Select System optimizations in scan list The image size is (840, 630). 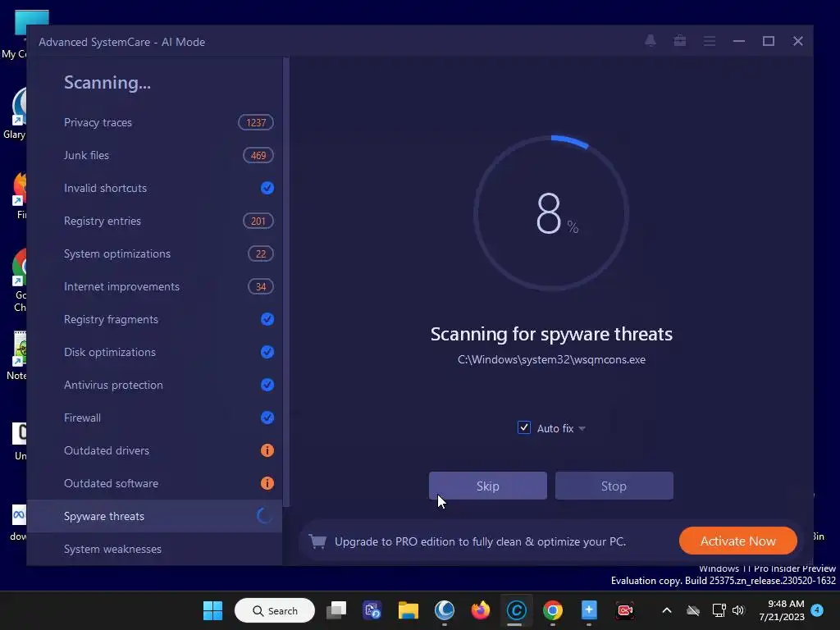(x=154, y=254)
